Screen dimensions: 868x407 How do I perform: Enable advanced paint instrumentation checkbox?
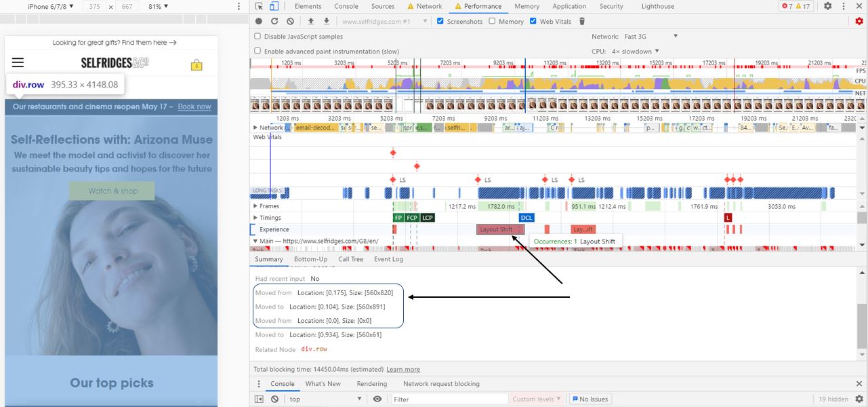click(257, 51)
